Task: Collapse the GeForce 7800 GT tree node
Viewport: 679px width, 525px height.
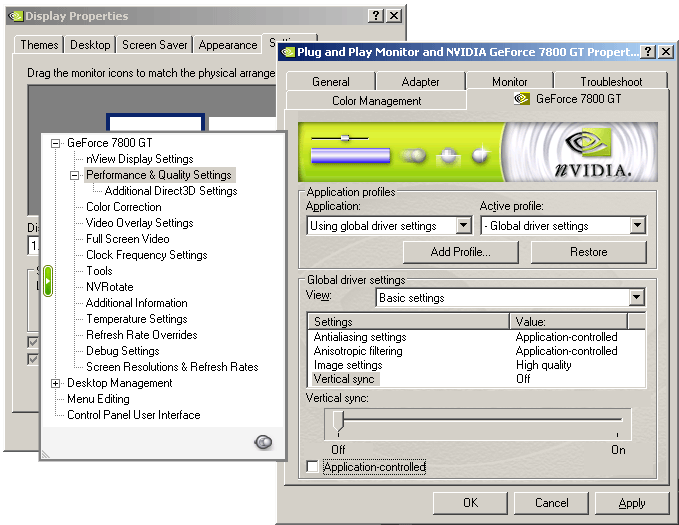Action: [x=55, y=143]
